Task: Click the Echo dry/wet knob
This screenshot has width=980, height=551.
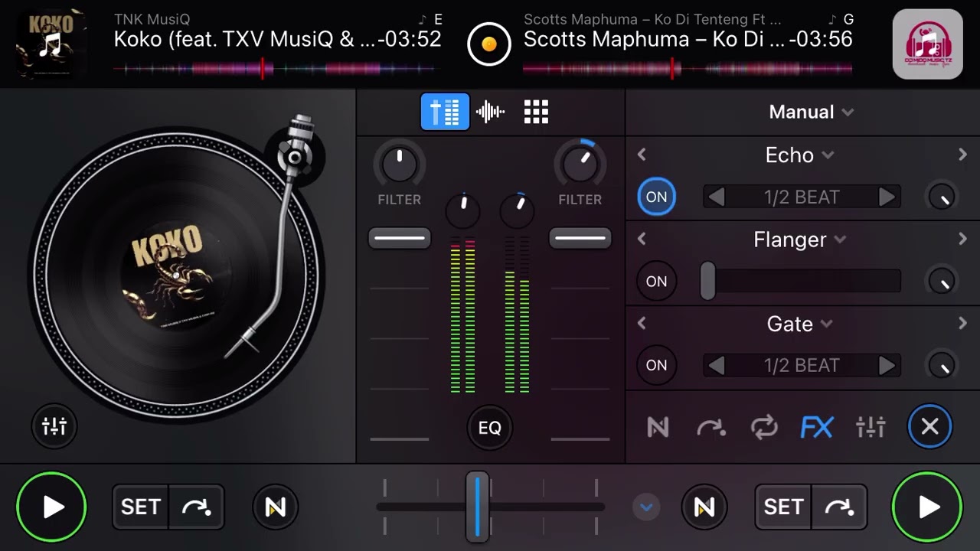Action: (942, 197)
